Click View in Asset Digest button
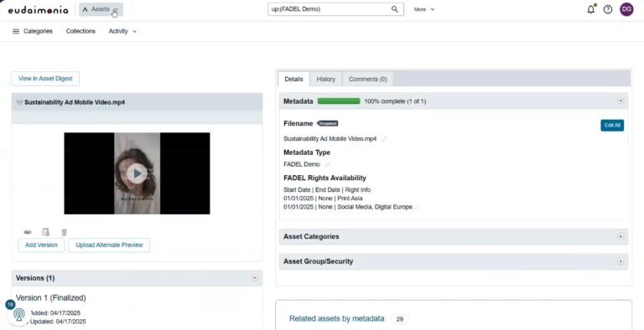The height and width of the screenshot is (330, 644). (45, 79)
